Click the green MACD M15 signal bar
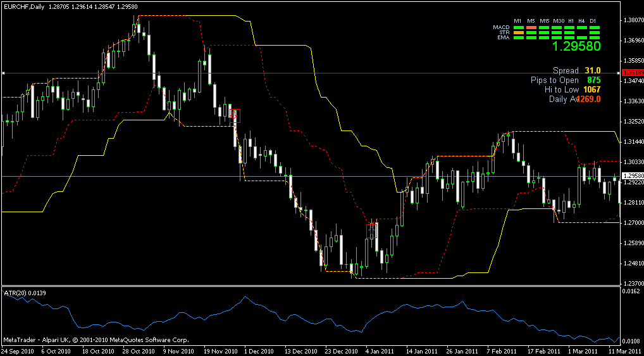This screenshot has width=644, height=356. [x=544, y=27]
